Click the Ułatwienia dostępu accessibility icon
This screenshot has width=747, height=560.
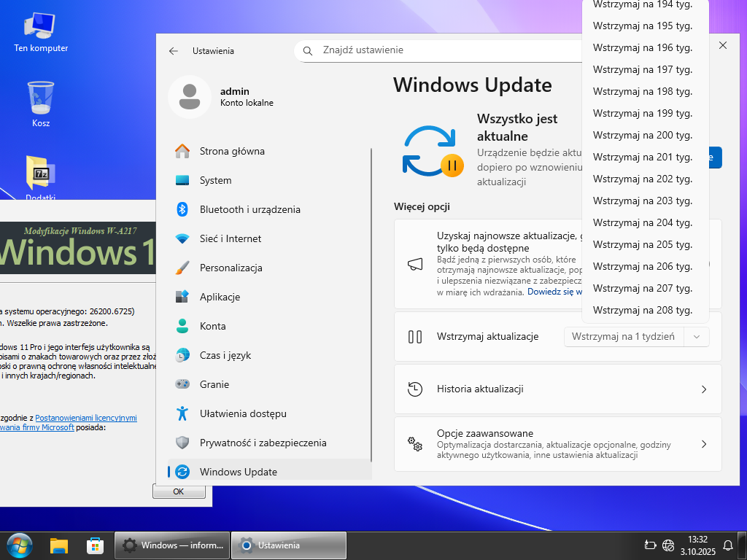[x=182, y=413]
